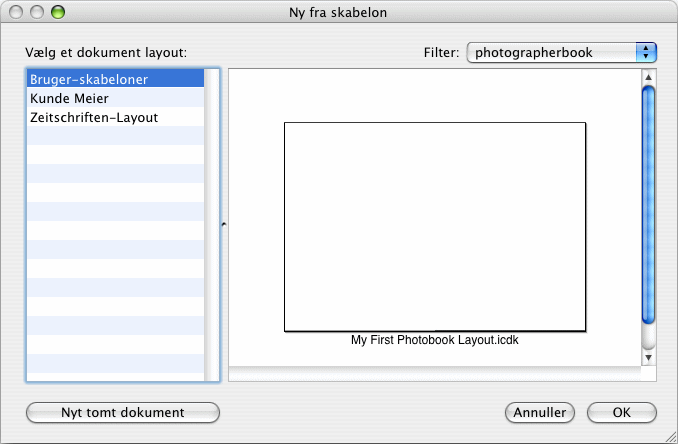Viewport: 678px width, 444px height.
Task: Click the preview scrollbar down arrow
Action: 648,358
